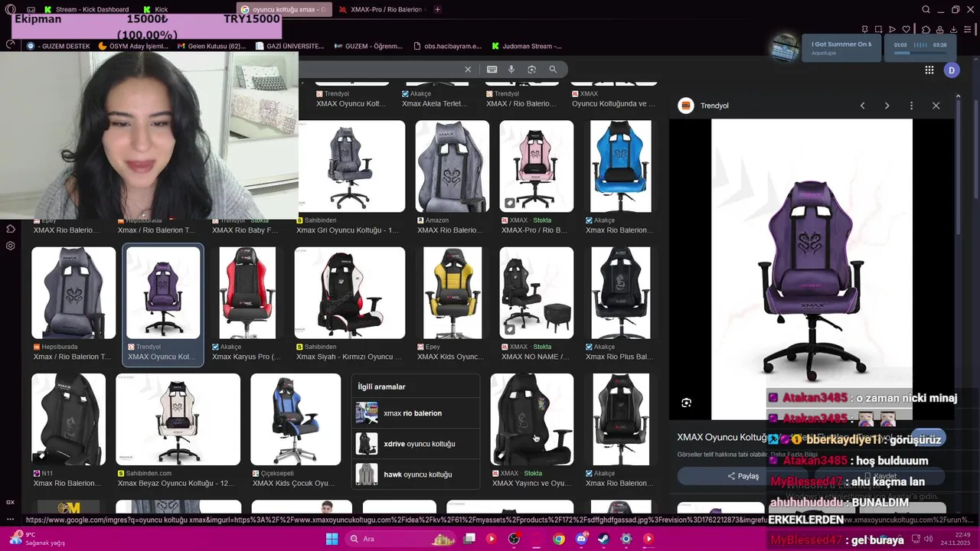Open the Google account avatar D
The width and height of the screenshot is (980, 551).
point(952,70)
